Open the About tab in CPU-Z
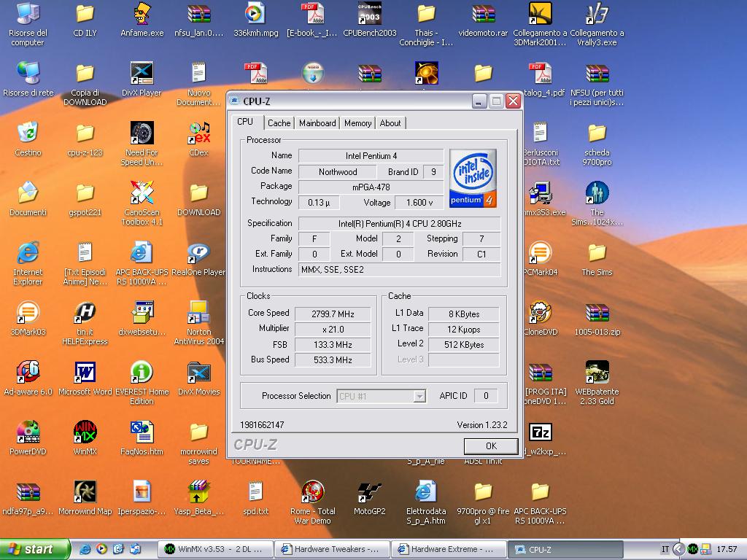Image resolution: width=747 pixels, height=560 pixels. click(x=390, y=122)
